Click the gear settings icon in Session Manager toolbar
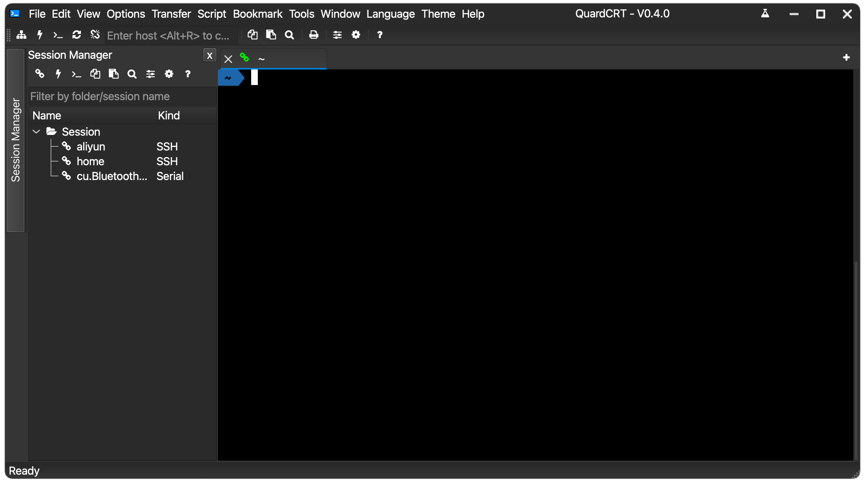The width and height of the screenshot is (868, 485). coord(169,74)
